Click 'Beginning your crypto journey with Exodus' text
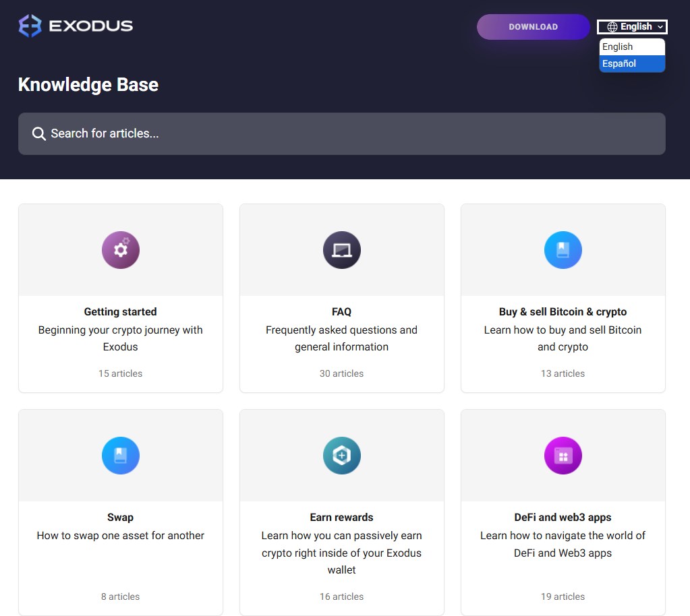690x616 pixels. point(121,338)
